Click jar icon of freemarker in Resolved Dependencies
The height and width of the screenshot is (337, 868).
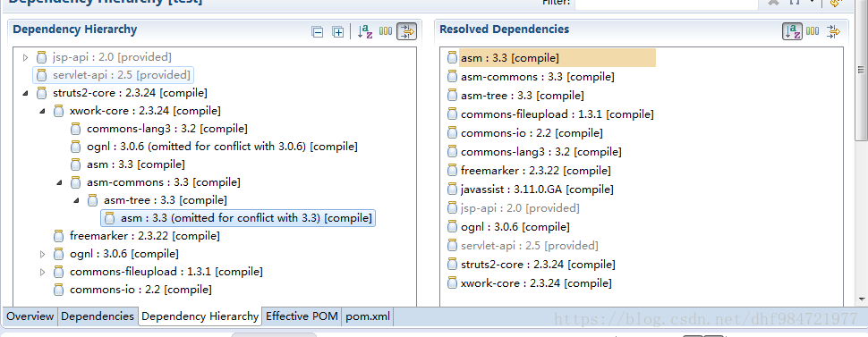tap(452, 171)
